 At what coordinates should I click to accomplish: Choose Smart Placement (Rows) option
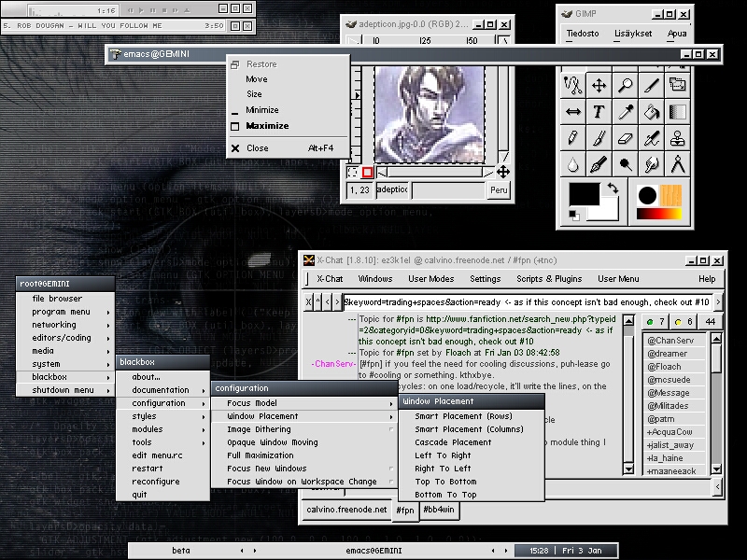(472, 416)
